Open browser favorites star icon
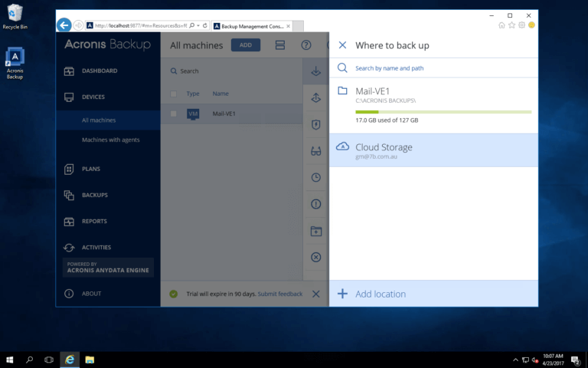 (x=512, y=25)
